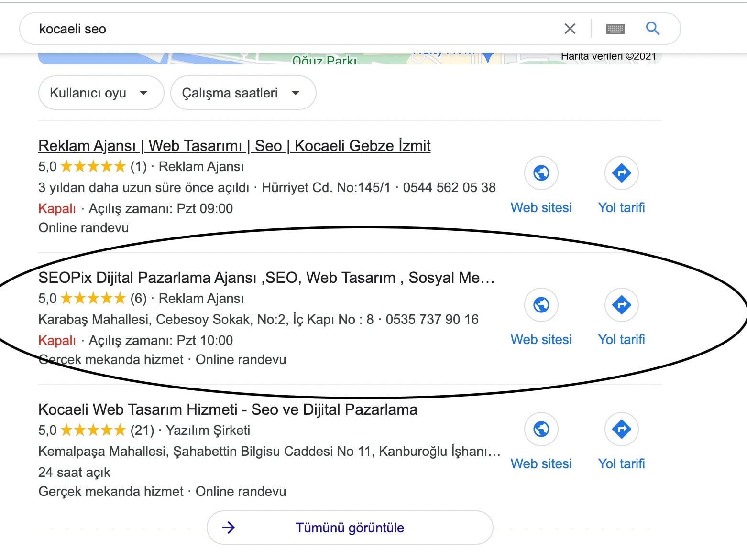Open website icon for Reklam Ajansı Kocaeli Gebze
The width and height of the screenshot is (747, 560).
541,173
